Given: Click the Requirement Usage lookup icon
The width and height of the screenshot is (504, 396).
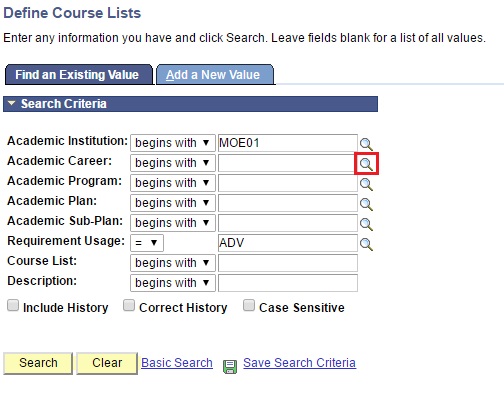Looking at the screenshot, I should click(366, 244).
